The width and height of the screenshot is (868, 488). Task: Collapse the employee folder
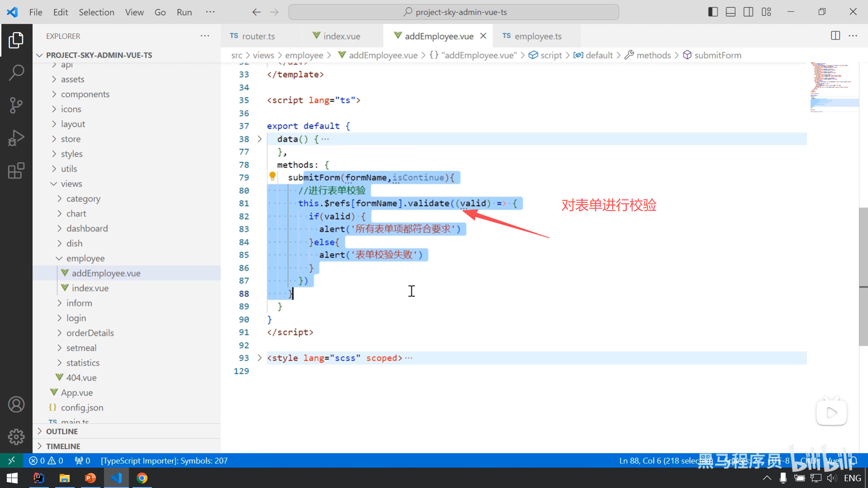click(x=59, y=258)
